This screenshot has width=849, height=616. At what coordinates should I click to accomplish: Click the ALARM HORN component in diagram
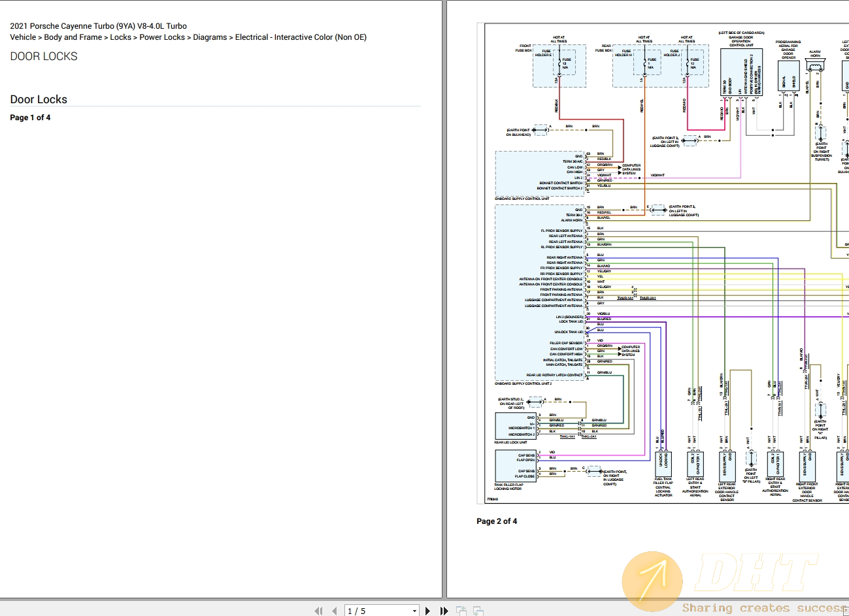click(x=815, y=65)
